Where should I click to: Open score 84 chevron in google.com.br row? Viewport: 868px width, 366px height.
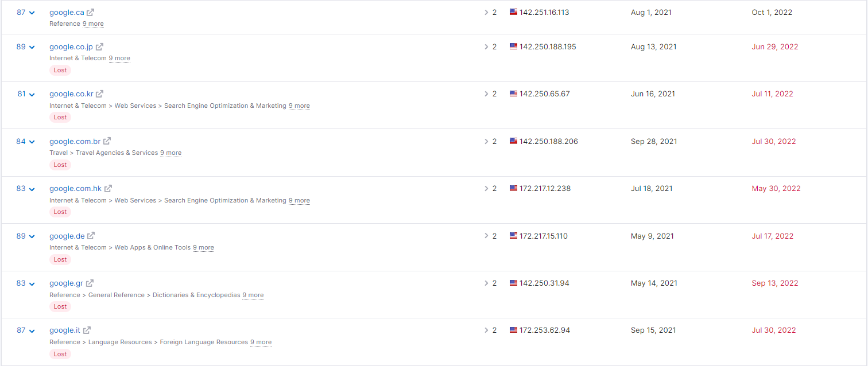coord(32,142)
